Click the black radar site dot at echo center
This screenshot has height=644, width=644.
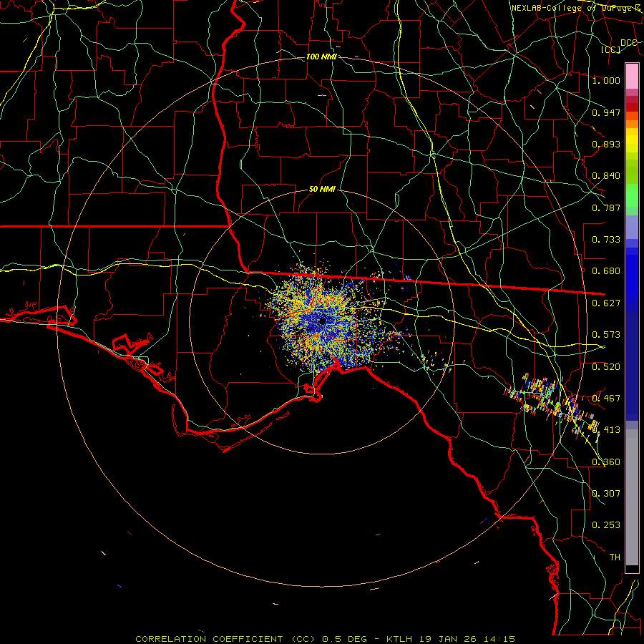pyautogui.click(x=322, y=321)
